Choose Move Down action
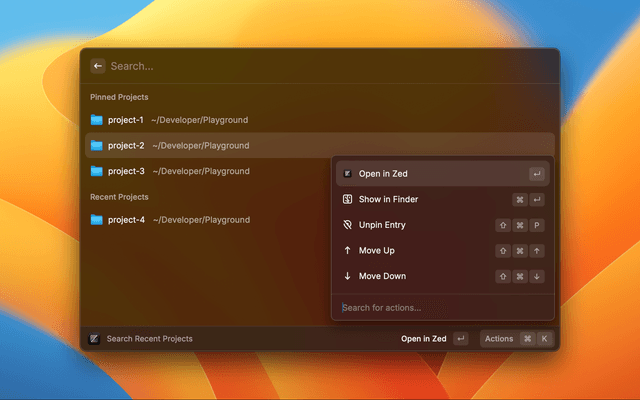 tap(443, 276)
